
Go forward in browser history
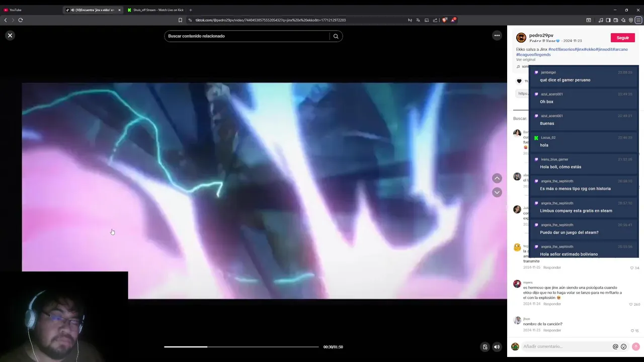point(13,20)
